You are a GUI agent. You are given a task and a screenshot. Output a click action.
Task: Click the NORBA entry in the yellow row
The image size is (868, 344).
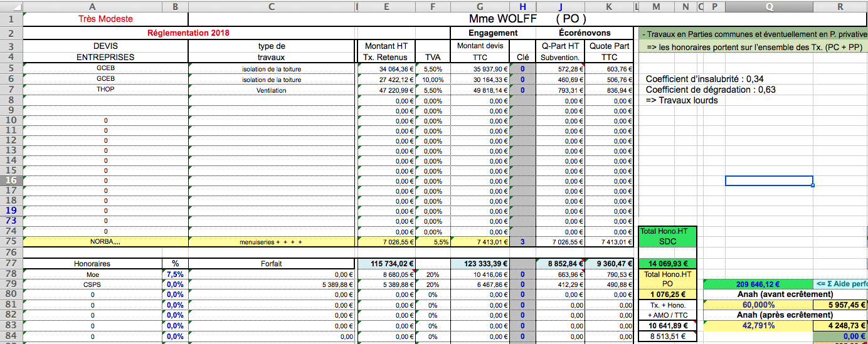pos(105,241)
